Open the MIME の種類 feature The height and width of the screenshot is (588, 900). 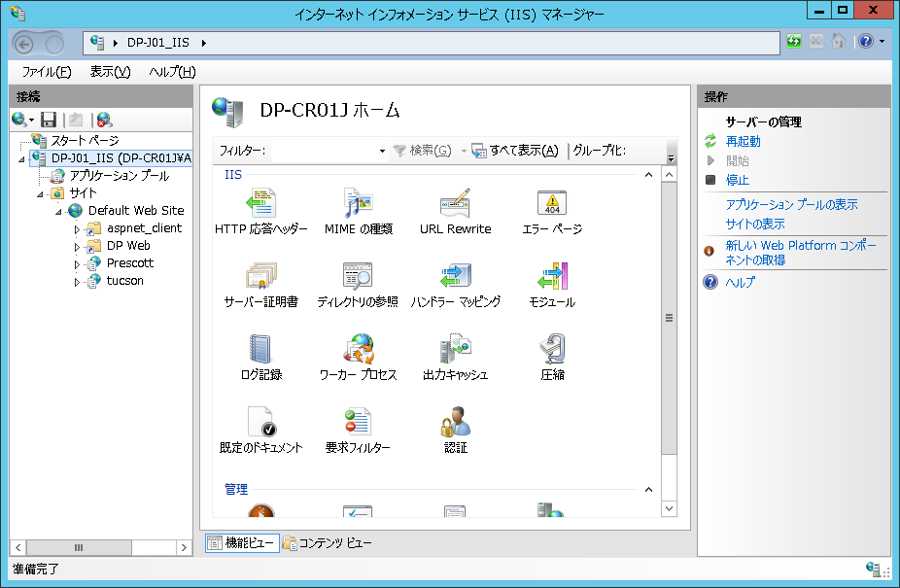359,211
